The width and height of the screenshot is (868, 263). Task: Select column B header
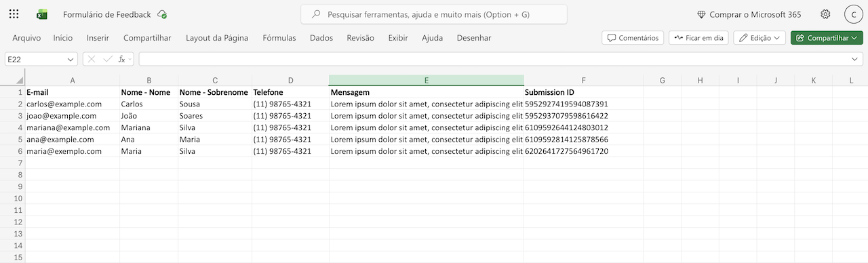point(149,81)
